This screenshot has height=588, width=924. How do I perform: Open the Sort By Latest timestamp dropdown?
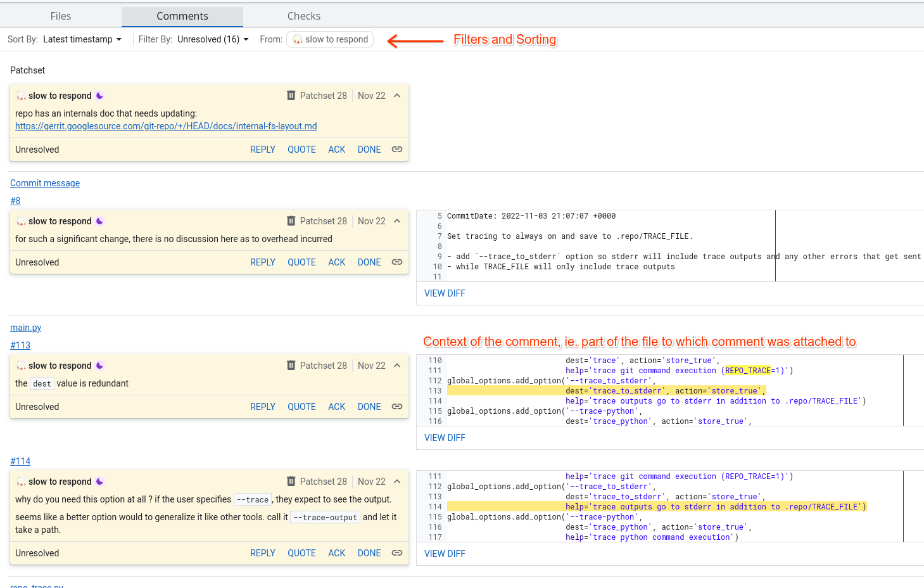click(x=82, y=39)
